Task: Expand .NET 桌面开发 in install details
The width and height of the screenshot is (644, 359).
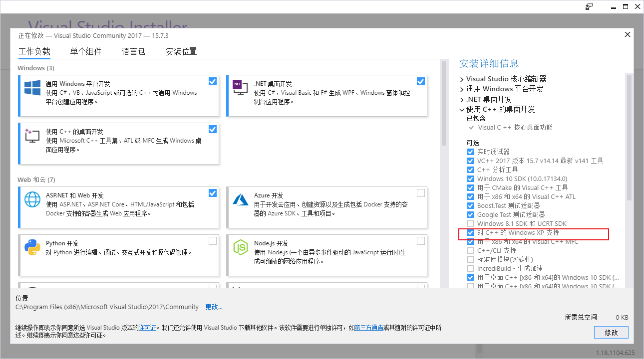Action: [462, 99]
